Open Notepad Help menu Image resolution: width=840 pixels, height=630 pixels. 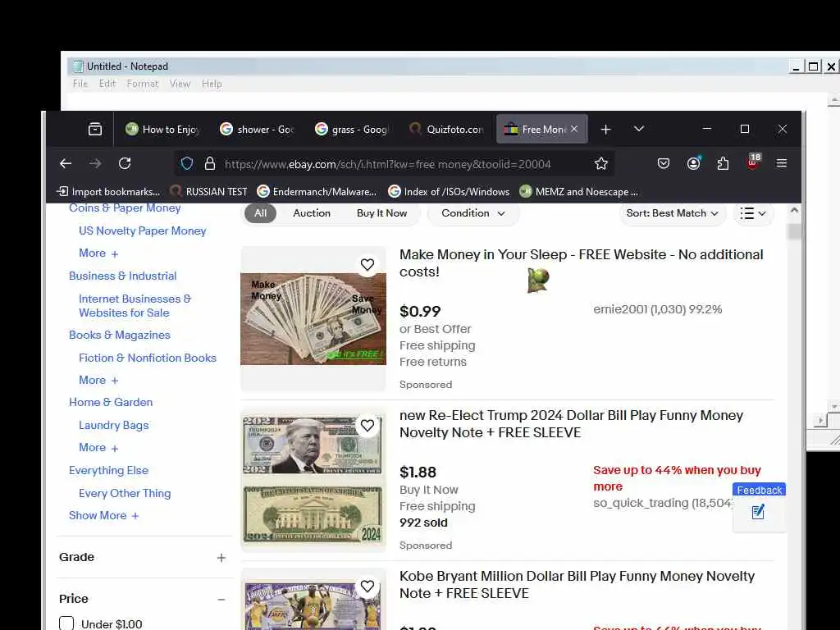(212, 84)
